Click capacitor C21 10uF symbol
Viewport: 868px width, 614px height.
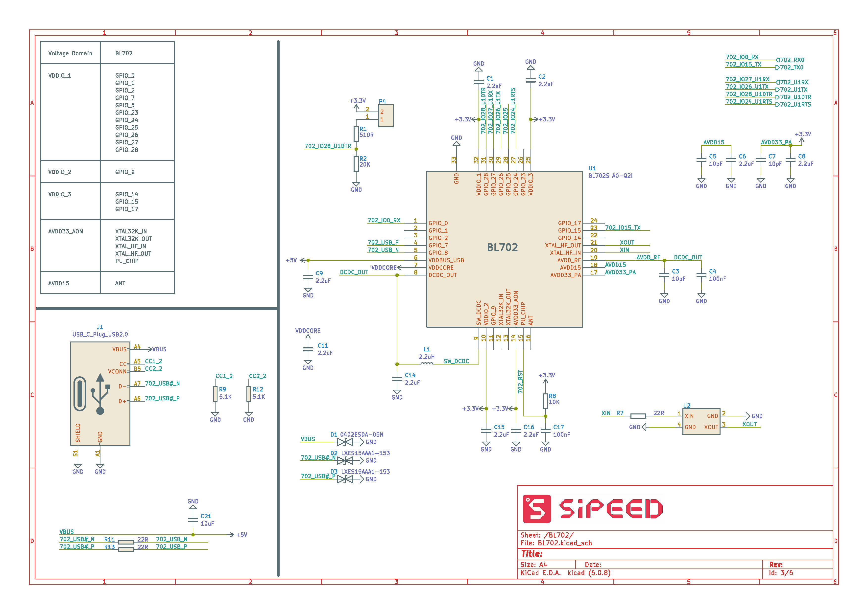click(x=193, y=520)
